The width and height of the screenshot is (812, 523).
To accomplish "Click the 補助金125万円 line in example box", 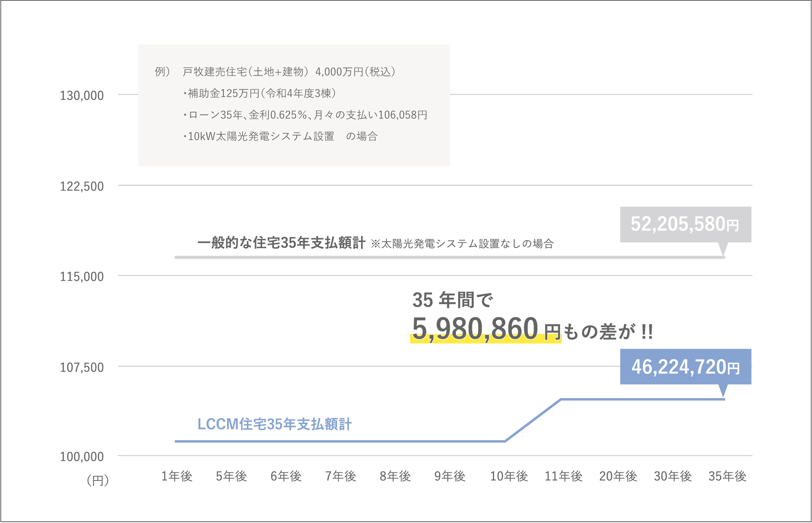I will pos(260,93).
